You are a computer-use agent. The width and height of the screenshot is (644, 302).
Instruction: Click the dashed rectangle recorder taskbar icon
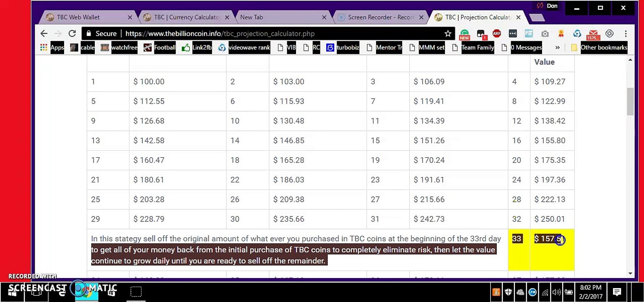click(136, 292)
